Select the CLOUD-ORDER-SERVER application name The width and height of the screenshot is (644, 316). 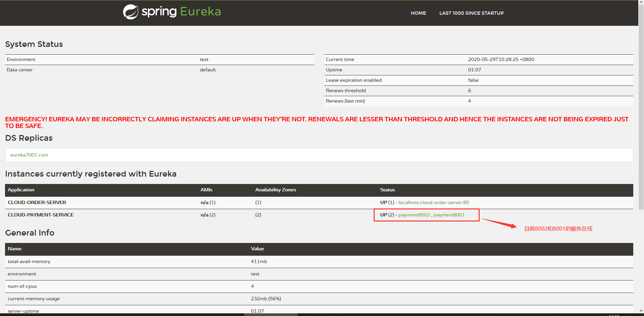tap(37, 202)
